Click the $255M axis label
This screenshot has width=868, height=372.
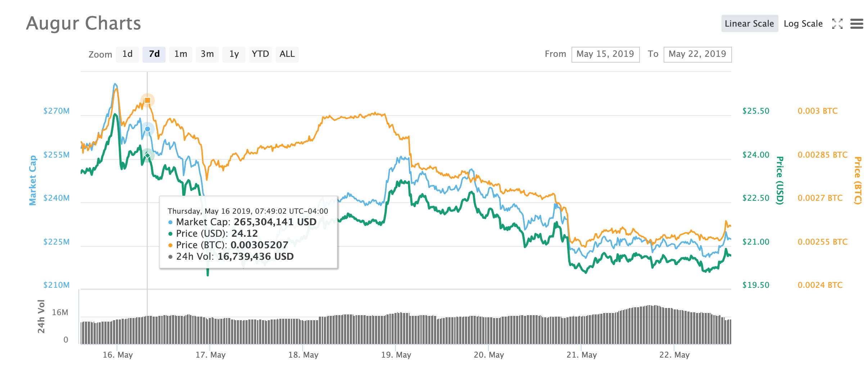point(56,155)
